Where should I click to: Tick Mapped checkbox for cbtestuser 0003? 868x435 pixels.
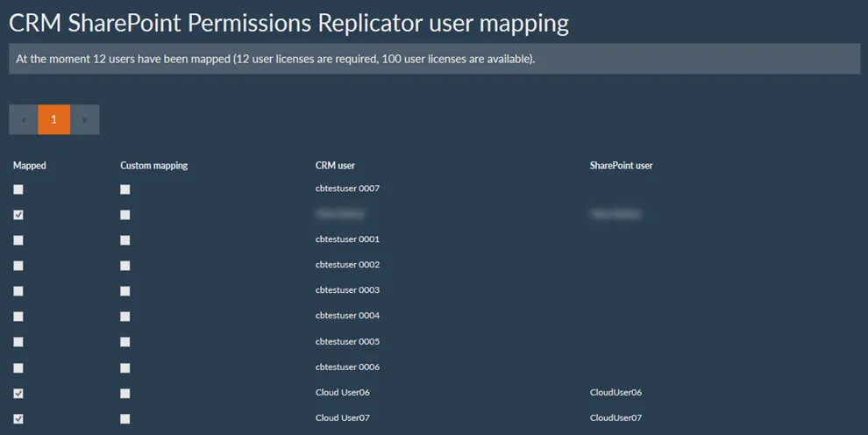point(18,291)
